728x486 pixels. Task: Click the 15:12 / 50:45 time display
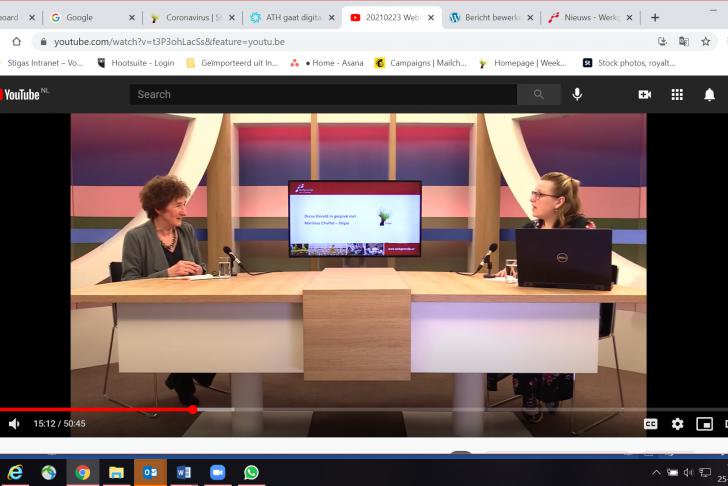pyautogui.click(x=59, y=423)
